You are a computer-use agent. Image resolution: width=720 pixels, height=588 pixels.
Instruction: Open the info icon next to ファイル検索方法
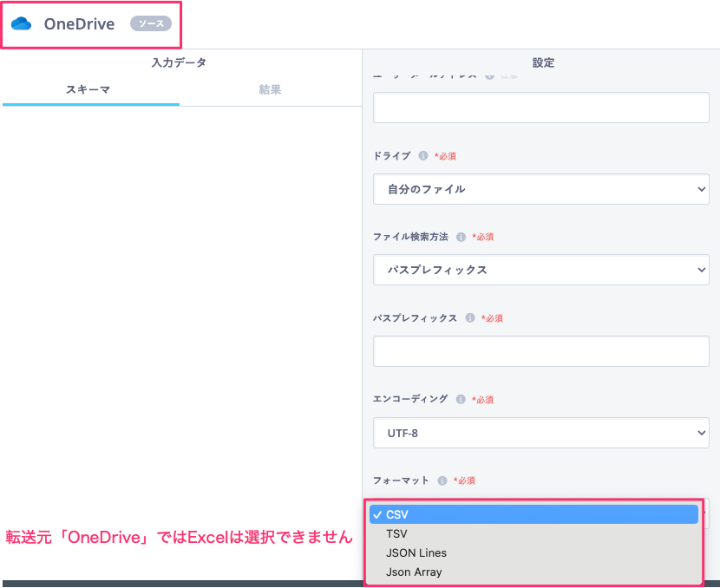pos(461,237)
